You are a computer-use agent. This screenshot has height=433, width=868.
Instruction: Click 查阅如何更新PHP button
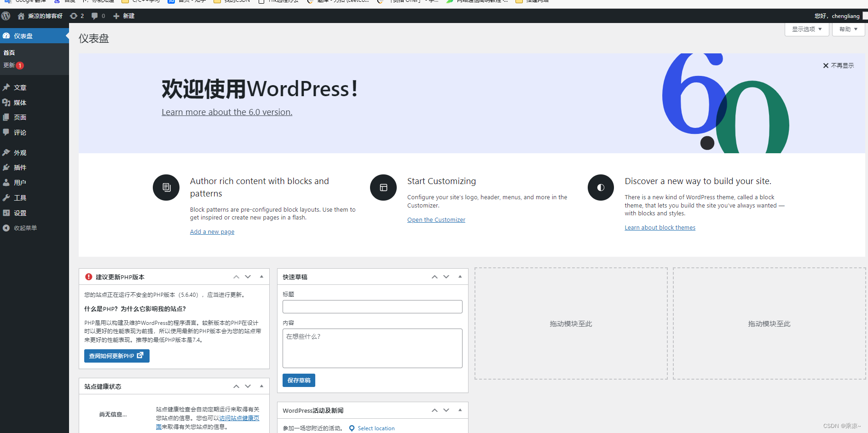tap(117, 356)
